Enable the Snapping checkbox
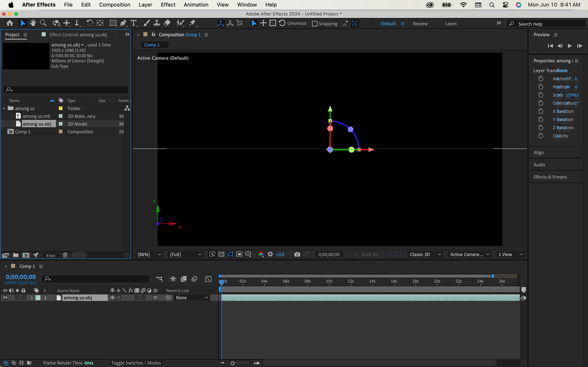The width and height of the screenshot is (588, 367). click(315, 23)
